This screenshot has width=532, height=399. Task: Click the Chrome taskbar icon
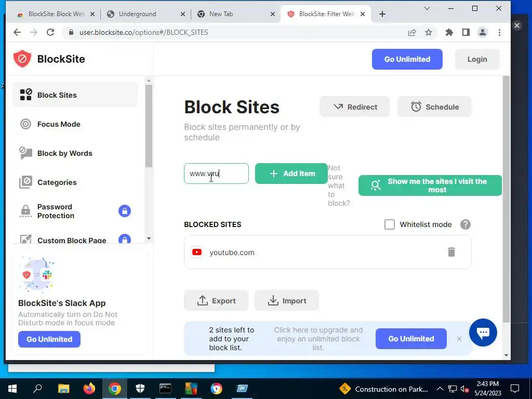pos(115,389)
